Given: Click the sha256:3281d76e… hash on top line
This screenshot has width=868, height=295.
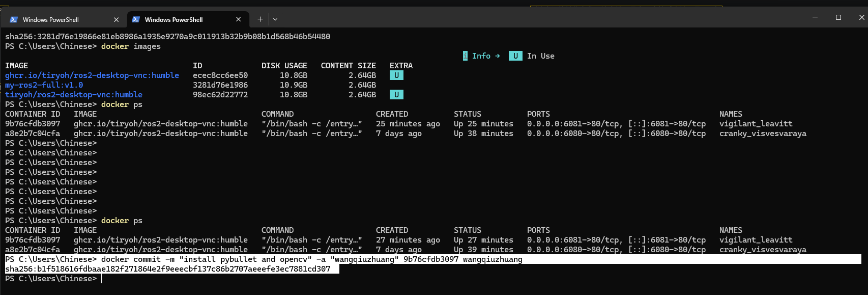Looking at the screenshot, I should pyautogui.click(x=168, y=37).
